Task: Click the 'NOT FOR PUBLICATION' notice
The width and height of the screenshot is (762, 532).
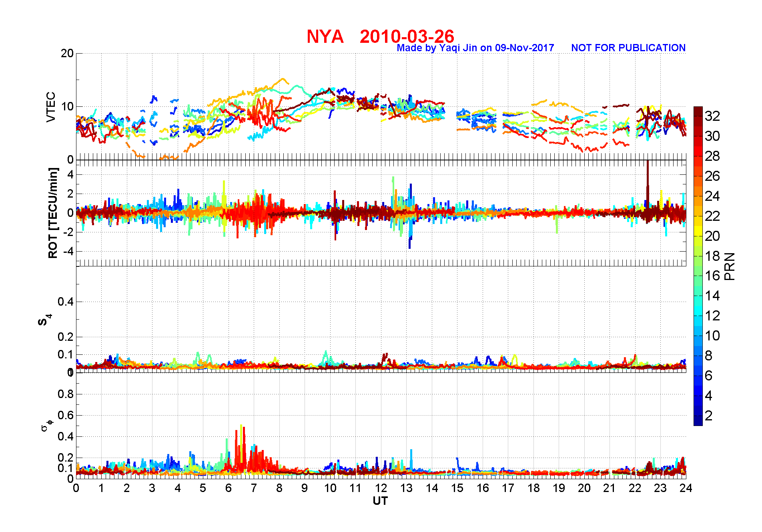Action: (x=628, y=48)
